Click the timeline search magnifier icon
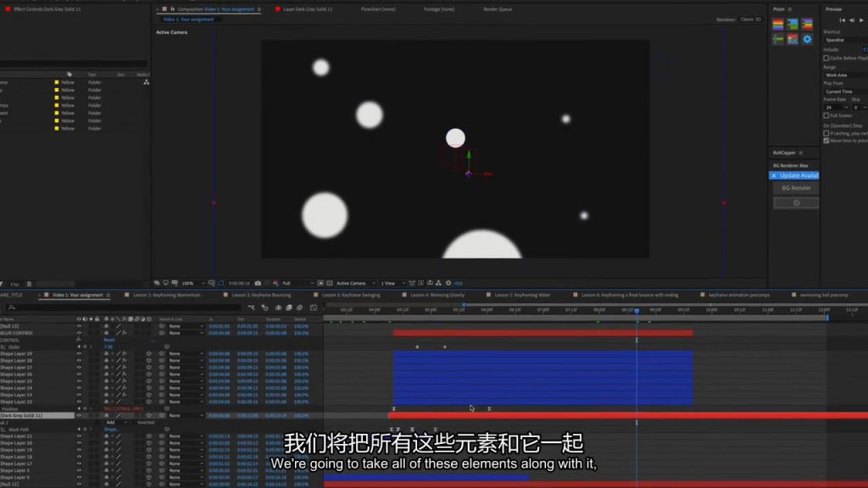This screenshot has height=488, width=868. [12, 308]
